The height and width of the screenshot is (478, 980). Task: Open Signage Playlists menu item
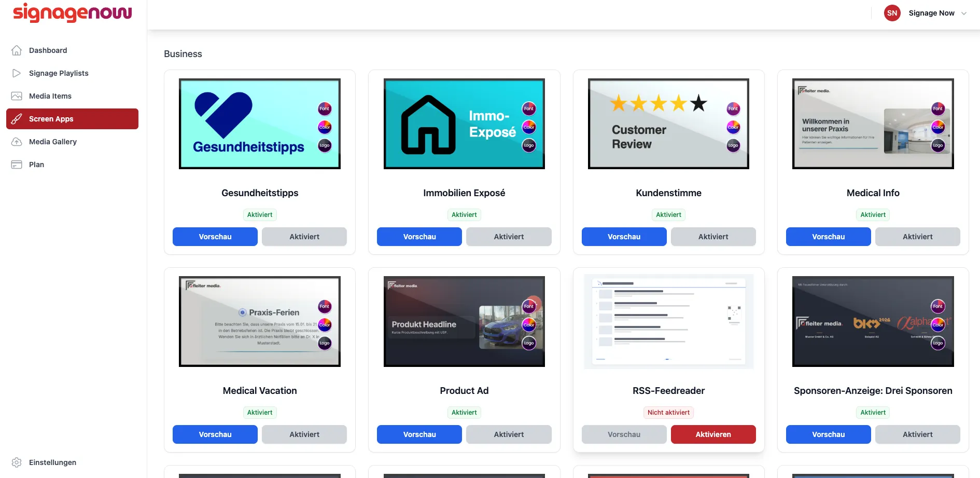72,73
